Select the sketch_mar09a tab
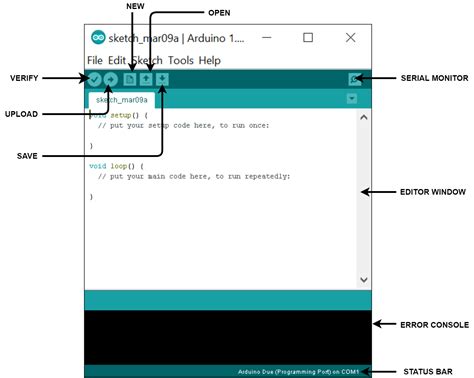The image size is (474, 378). [122, 100]
